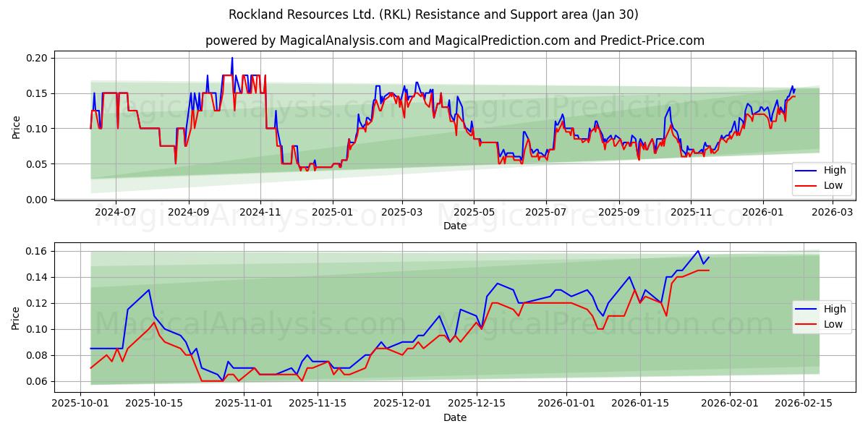Click the '2025-10-15' x-axis label
Viewport: 868px width, 434px height.
[x=154, y=404]
